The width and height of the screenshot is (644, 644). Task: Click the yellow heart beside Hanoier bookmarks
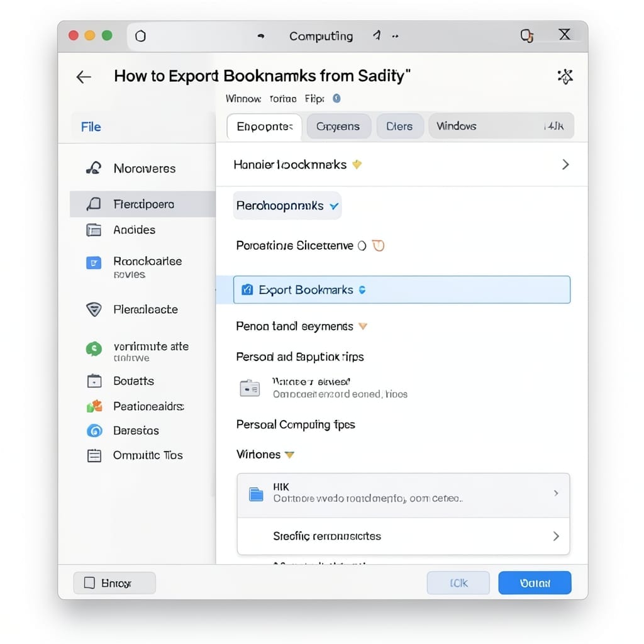coord(357,165)
